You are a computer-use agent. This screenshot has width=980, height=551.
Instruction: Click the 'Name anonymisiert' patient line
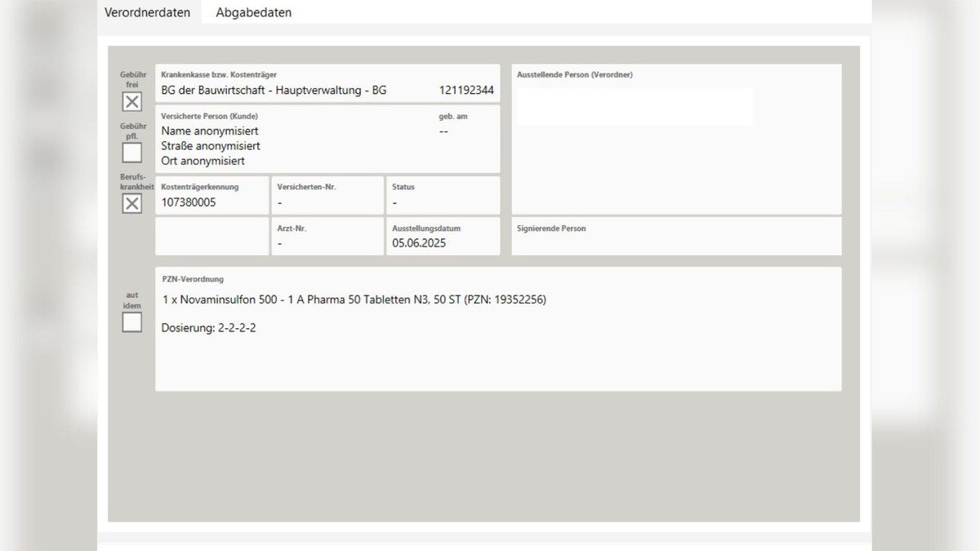tap(210, 131)
